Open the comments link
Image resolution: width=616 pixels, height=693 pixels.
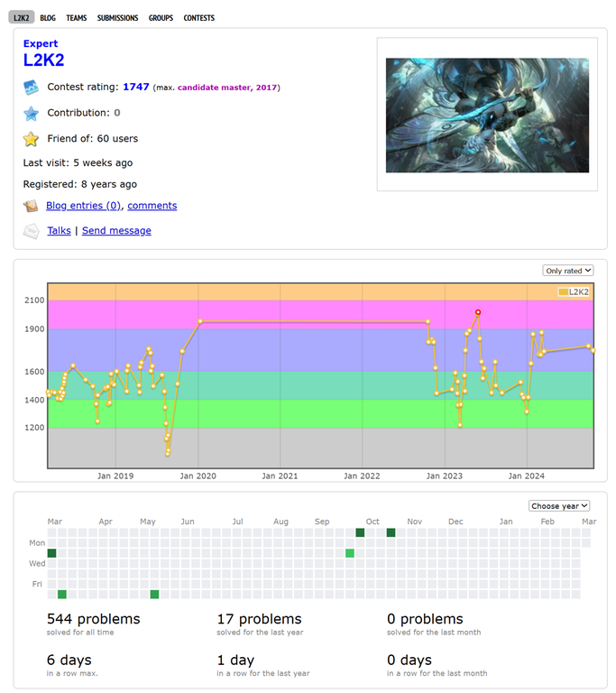coord(152,206)
